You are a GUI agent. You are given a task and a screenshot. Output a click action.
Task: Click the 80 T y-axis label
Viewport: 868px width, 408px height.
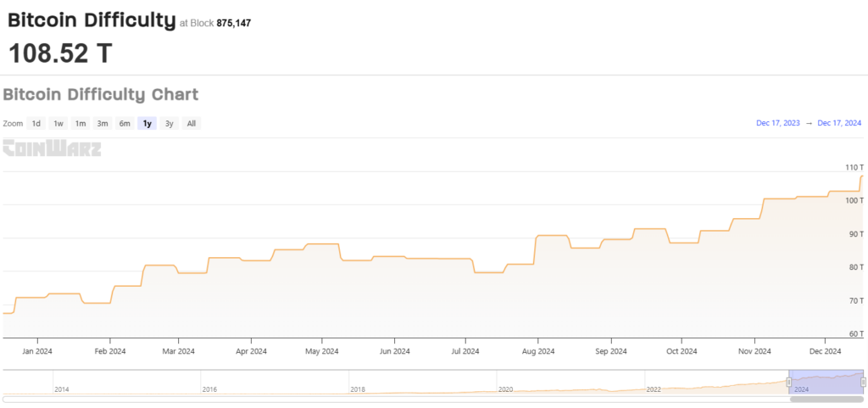(857, 267)
